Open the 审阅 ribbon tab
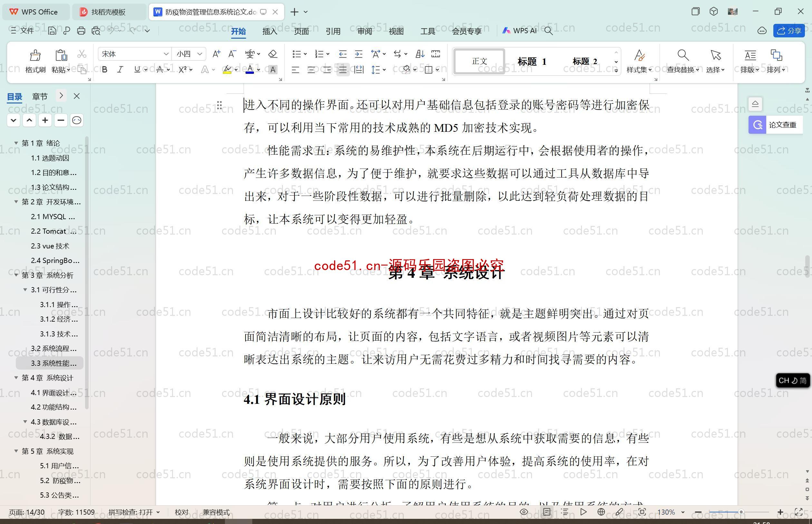This screenshot has height=524, width=812. click(364, 31)
